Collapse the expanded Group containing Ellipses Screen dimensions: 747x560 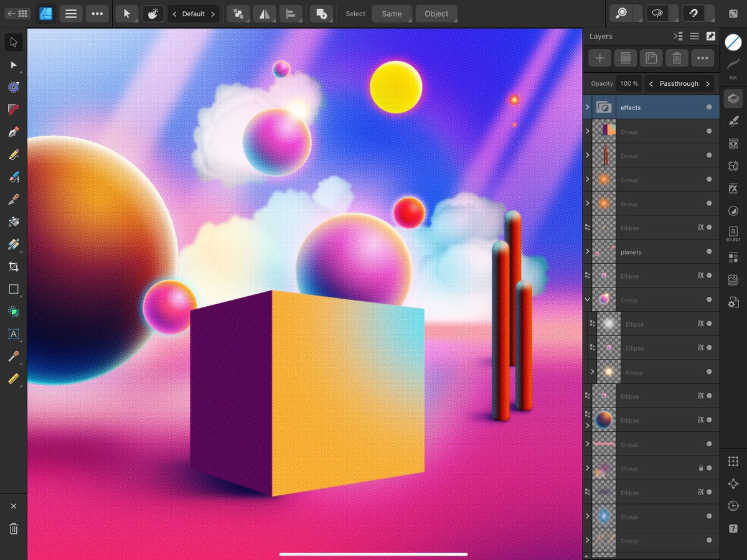[x=587, y=299]
